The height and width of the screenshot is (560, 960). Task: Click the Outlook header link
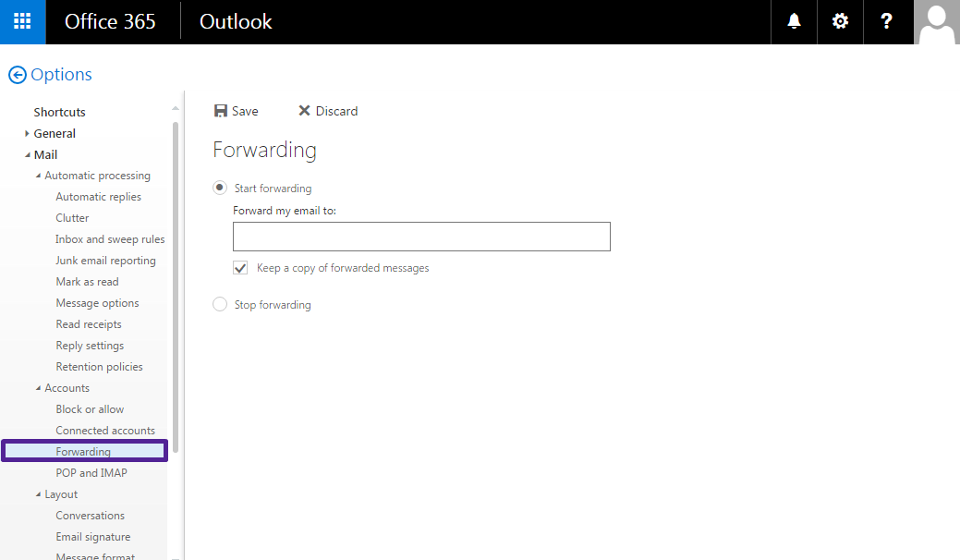[236, 22]
